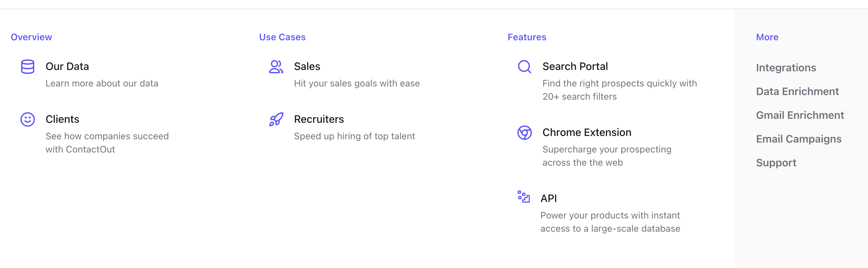Visit the Support link
This screenshot has width=868, height=268.
[776, 163]
